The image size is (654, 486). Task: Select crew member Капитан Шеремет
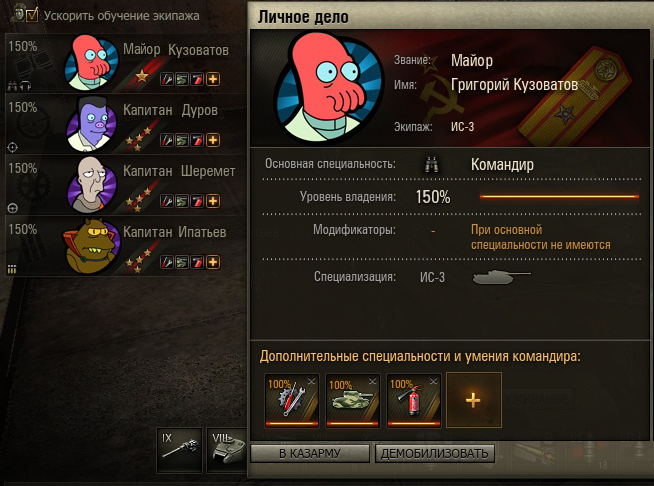pyautogui.click(x=126, y=185)
